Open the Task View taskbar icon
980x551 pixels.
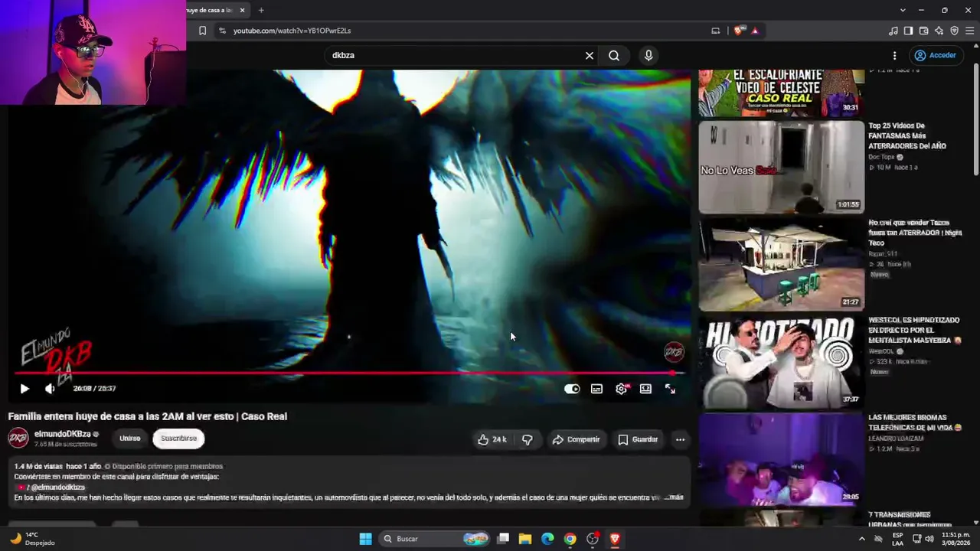click(x=503, y=539)
